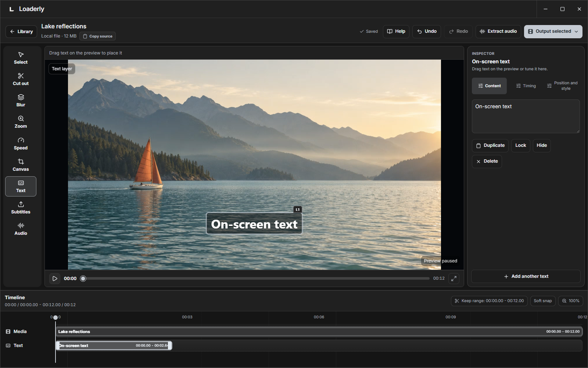Open the Output selected dropdown
The height and width of the screenshot is (368, 588).
click(x=553, y=32)
